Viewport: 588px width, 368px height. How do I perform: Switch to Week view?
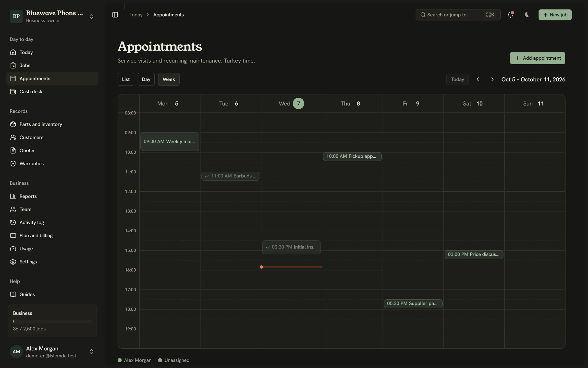(169, 79)
